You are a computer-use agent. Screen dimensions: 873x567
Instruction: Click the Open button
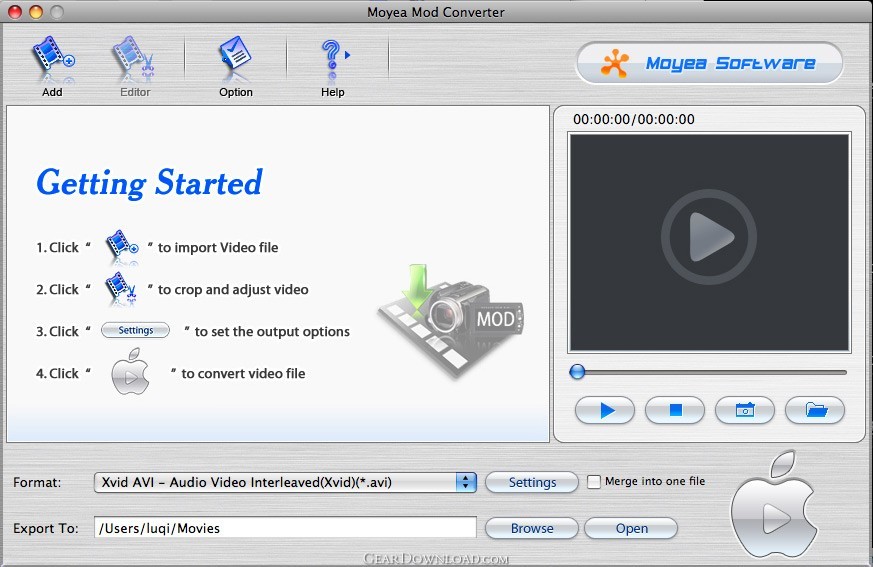pyautogui.click(x=631, y=528)
